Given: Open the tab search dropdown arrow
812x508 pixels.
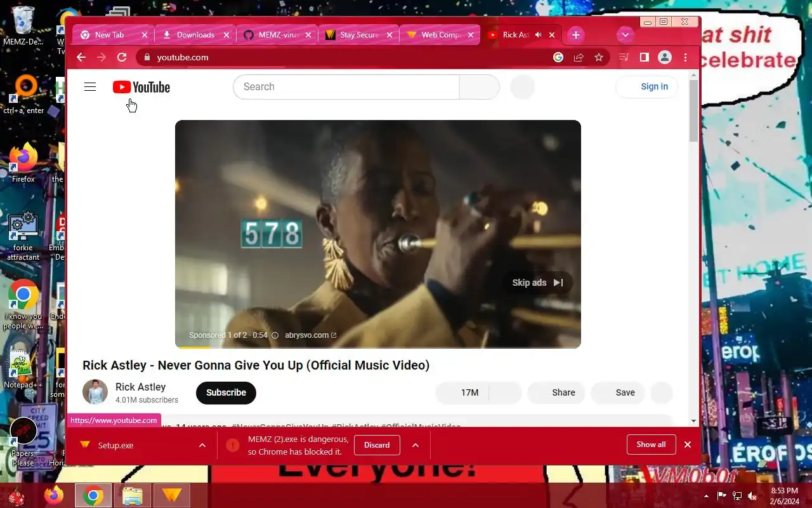Looking at the screenshot, I should pyautogui.click(x=625, y=35).
